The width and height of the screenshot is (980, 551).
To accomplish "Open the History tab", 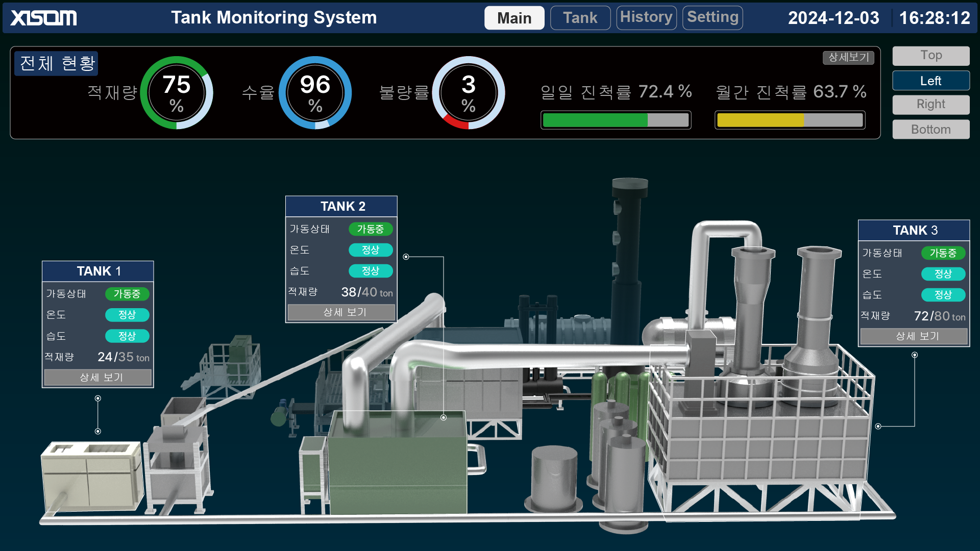I will (646, 17).
